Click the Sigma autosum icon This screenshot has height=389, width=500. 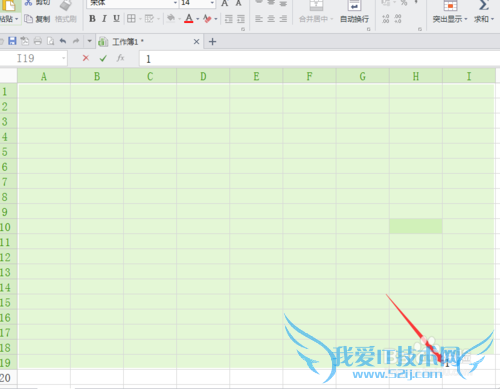[484, 5]
